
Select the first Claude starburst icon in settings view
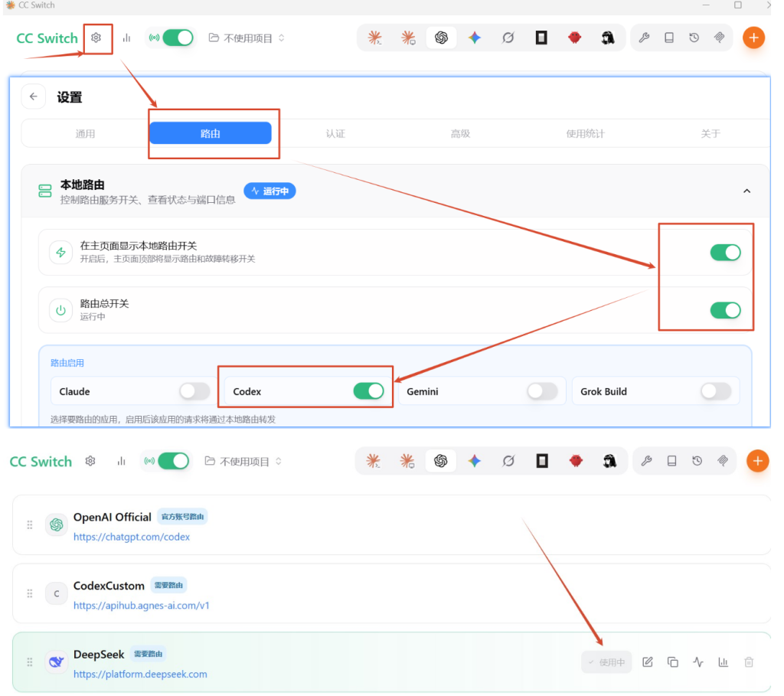374,38
